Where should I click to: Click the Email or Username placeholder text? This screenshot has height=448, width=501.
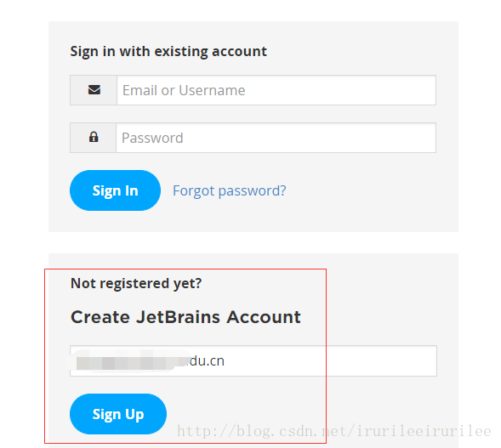[184, 90]
